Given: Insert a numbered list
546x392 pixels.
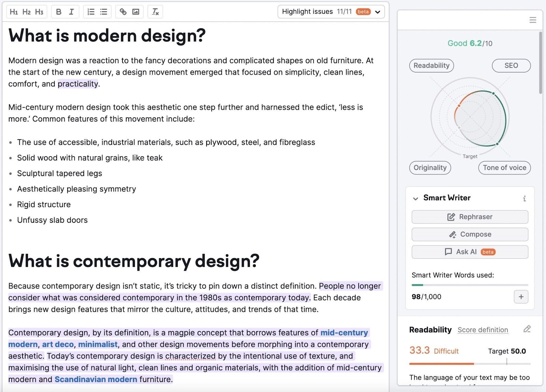Looking at the screenshot, I should coord(90,12).
